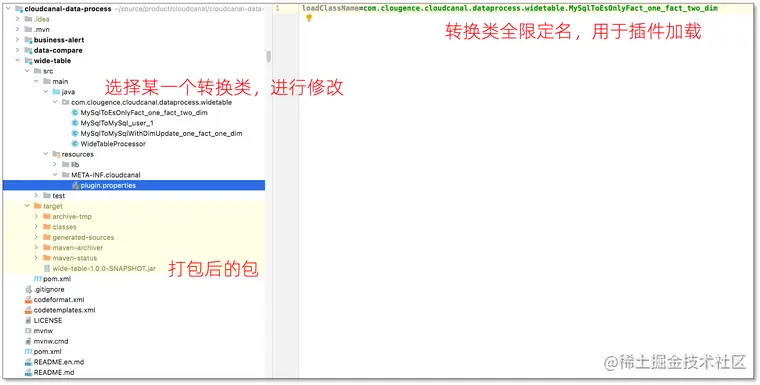Select the README.en.md file name
Screen dimensions: 760x385
click(x=59, y=362)
